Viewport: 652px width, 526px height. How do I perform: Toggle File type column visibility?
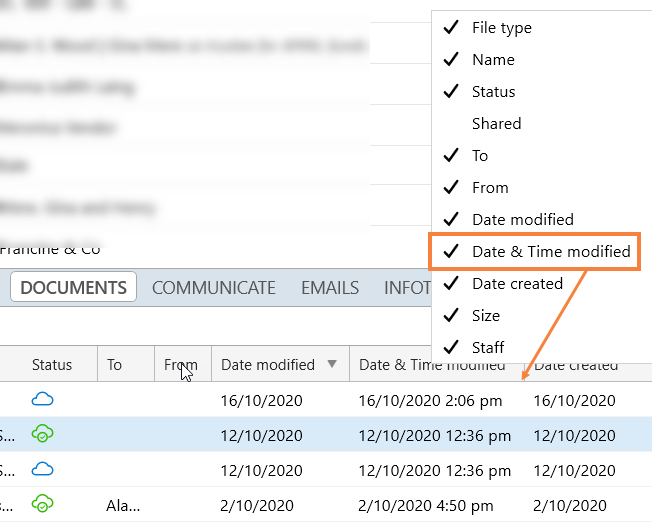pyautogui.click(x=501, y=28)
